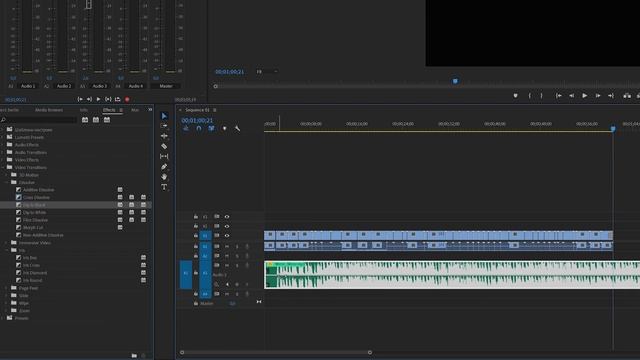Expand the 3D Motion folder
This screenshot has height=360, width=640.
click(7, 175)
